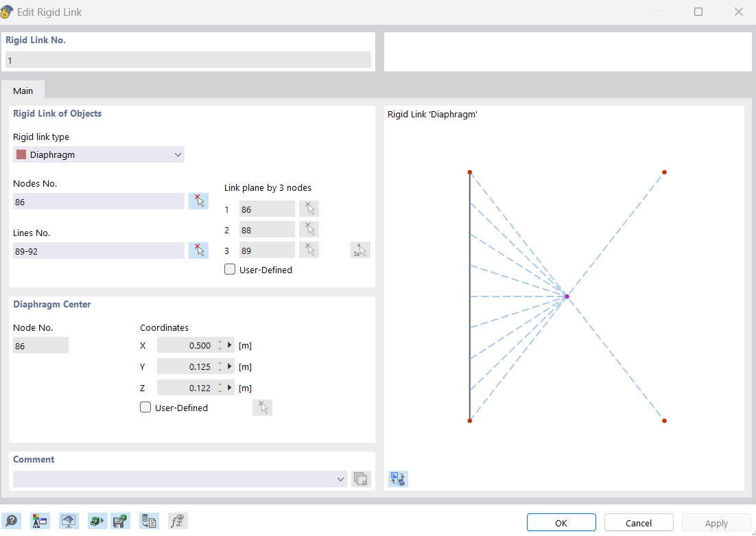
Task: Click the Cancel button
Action: pyautogui.click(x=638, y=523)
